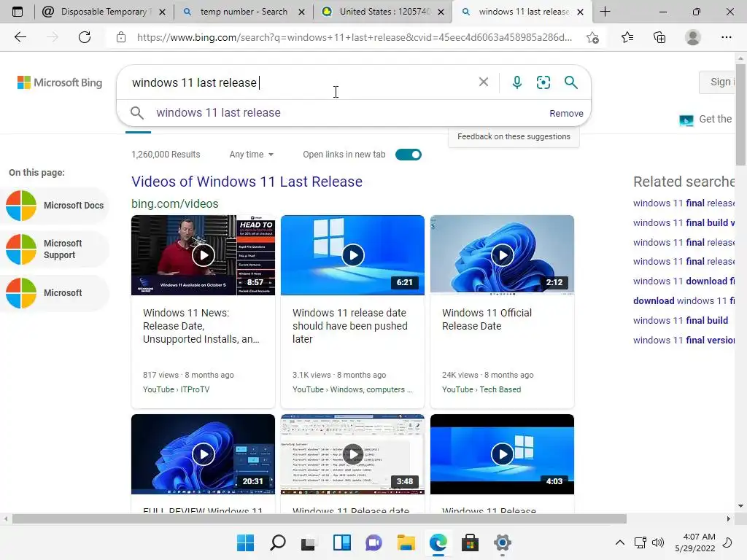Open the tab actions menu icon
This screenshot has width=747, height=560.
[x=18, y=12]
